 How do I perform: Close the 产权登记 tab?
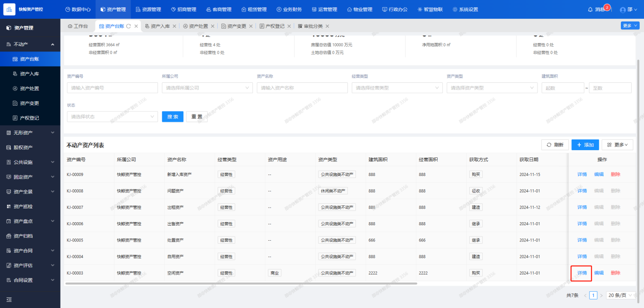point(289,26)
